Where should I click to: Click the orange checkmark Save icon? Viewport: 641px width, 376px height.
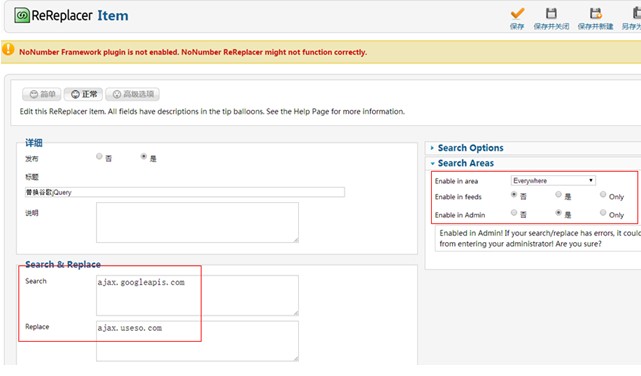[517, 13]
